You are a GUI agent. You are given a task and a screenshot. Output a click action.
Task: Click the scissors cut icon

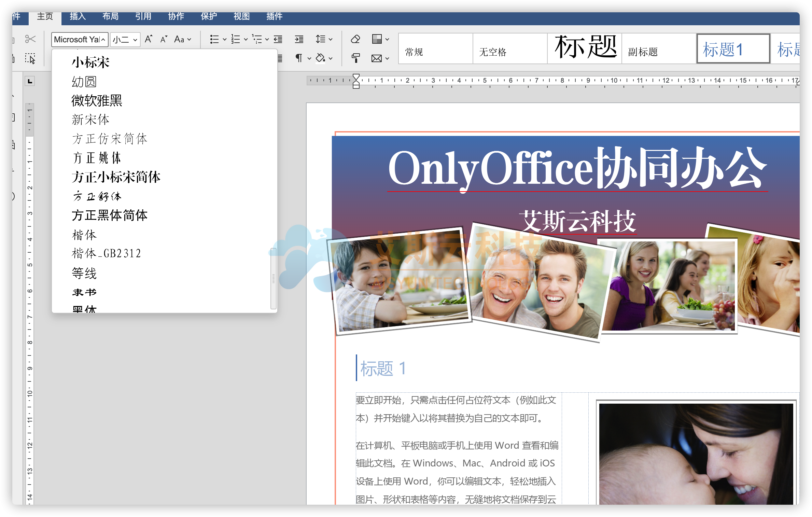pyautogui.click(x=30, y=39)
